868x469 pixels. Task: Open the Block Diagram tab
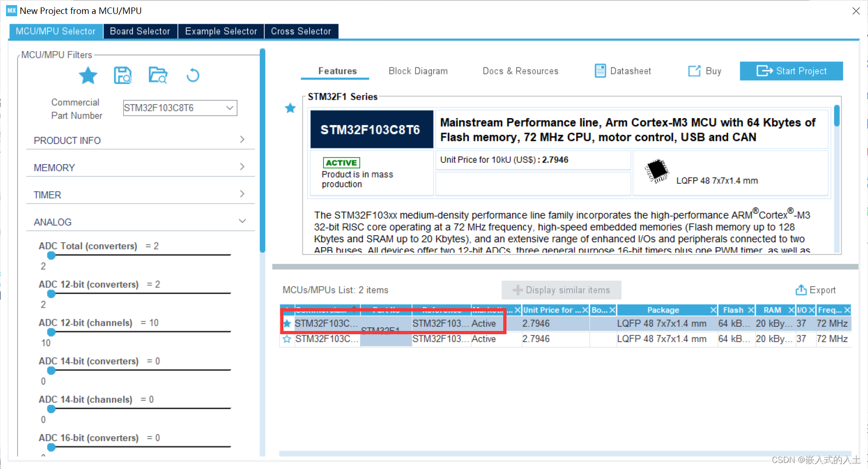pos(418,71)
